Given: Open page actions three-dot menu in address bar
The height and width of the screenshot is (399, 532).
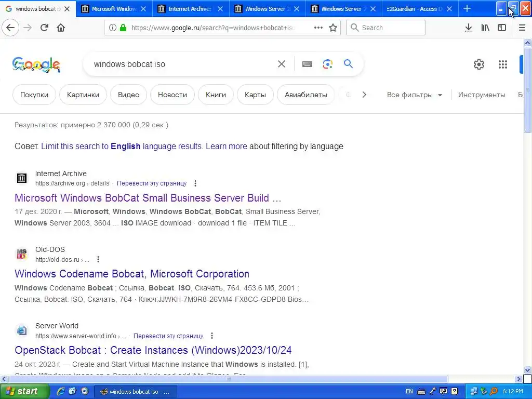Looking at the screenshot, I should (x=318, y=28).
